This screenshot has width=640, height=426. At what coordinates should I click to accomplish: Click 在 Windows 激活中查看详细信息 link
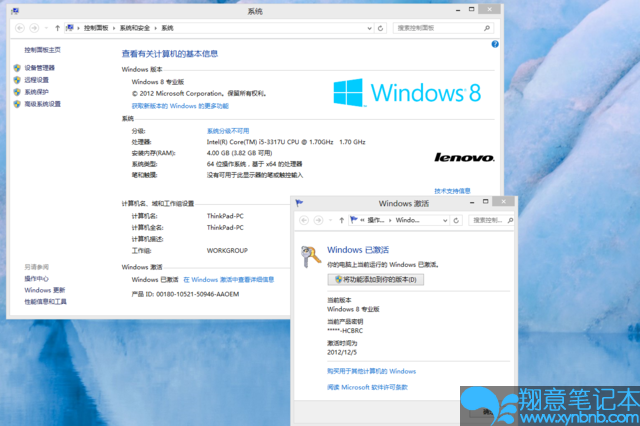point(229,280)
